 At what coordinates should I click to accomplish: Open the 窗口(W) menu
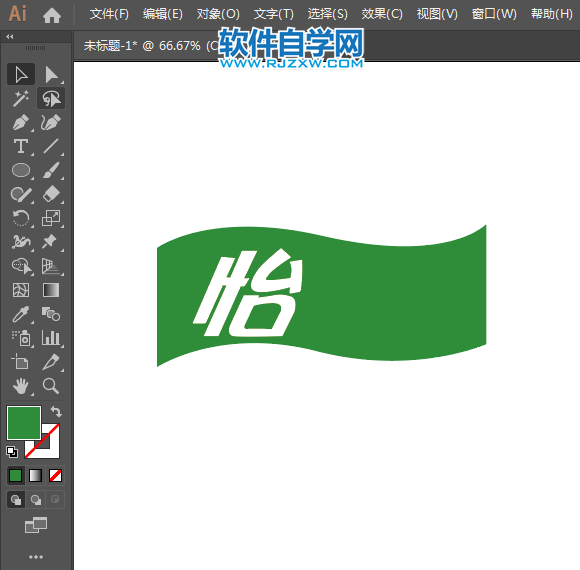tap(494, 14)
